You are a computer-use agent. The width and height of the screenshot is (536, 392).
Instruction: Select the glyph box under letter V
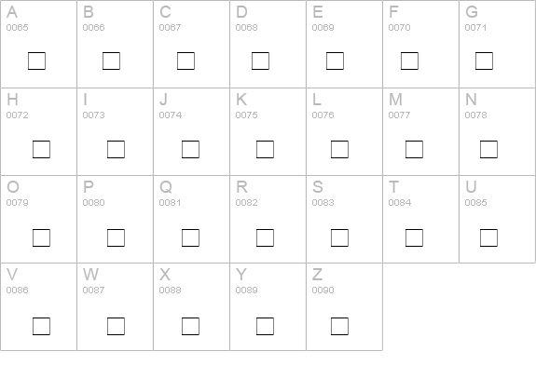[41, 326]
